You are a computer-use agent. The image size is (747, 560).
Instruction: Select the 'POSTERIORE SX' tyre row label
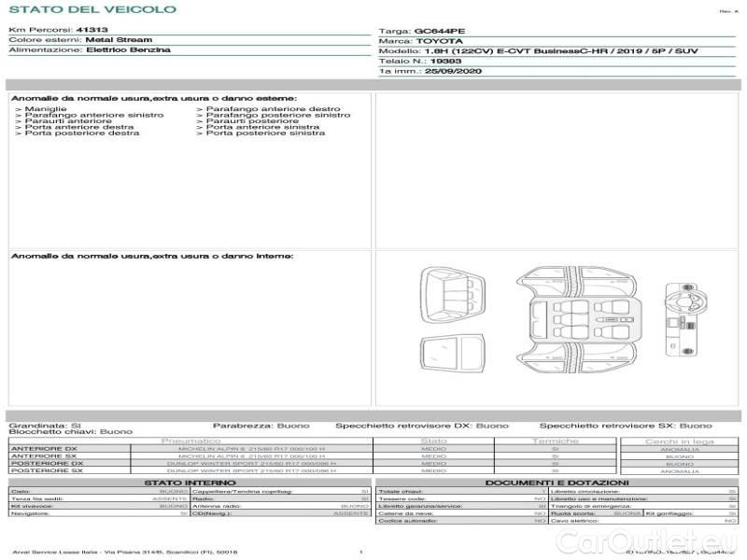[46, 470]
